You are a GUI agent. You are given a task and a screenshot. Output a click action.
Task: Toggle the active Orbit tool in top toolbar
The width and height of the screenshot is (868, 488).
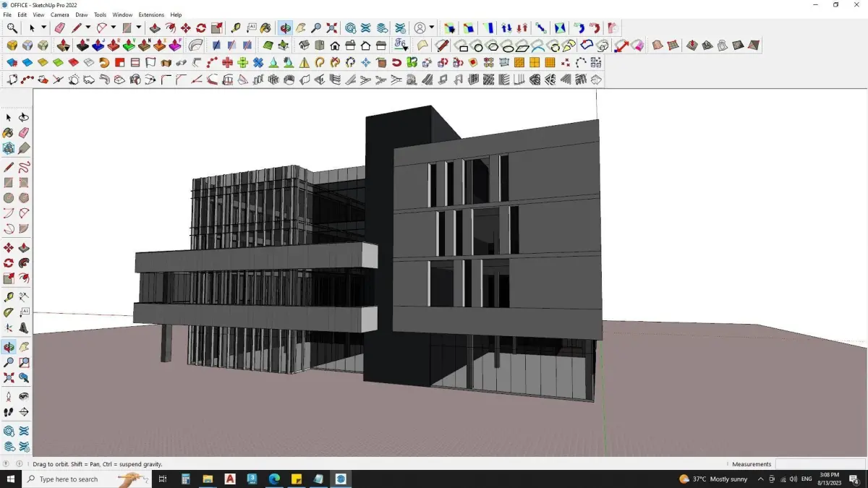[x=286, y=27]
